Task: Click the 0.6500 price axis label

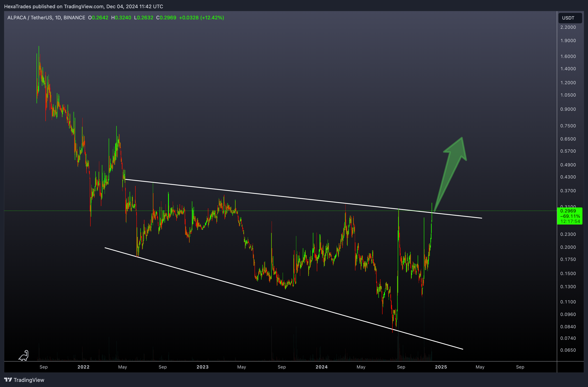Action: pos(568,139)
